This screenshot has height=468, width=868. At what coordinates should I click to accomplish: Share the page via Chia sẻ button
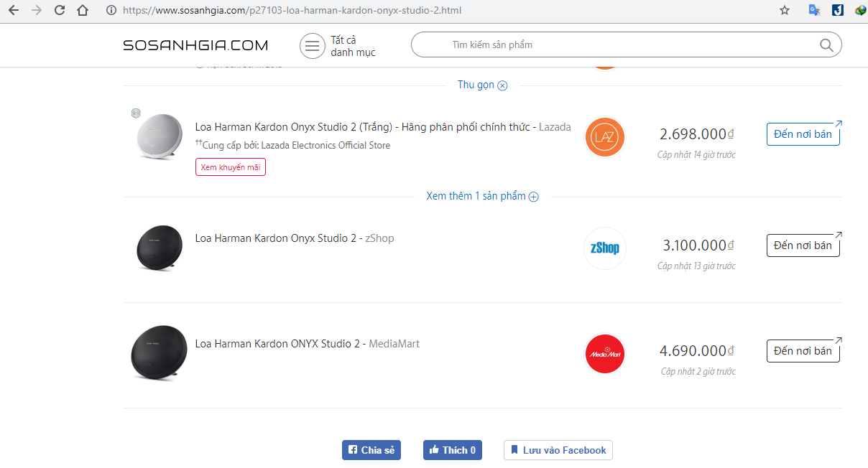371,450
